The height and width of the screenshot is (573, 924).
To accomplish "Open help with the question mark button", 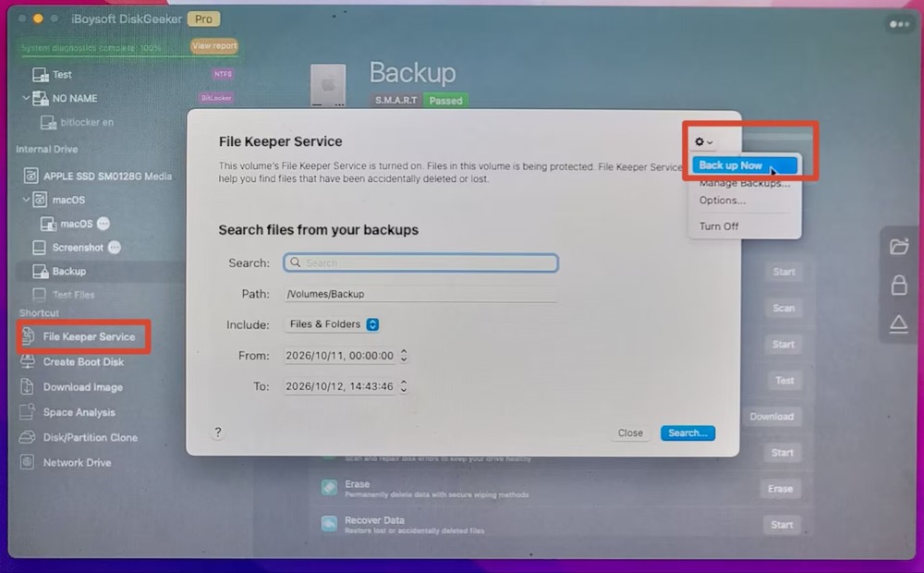I will (218, 433).
